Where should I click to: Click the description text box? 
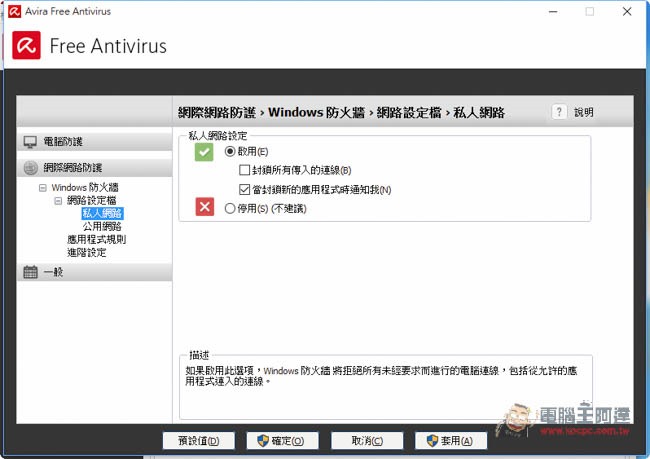coord(386,387)
